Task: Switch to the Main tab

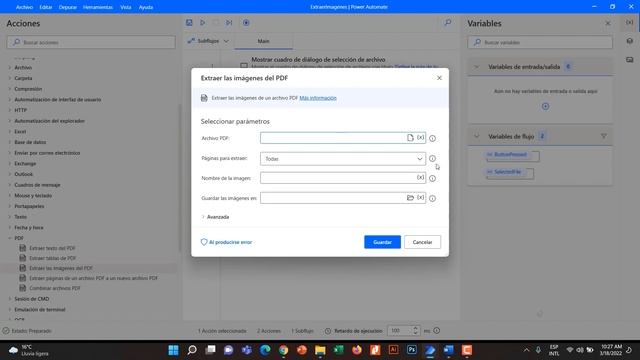Action: pos(263,41)
